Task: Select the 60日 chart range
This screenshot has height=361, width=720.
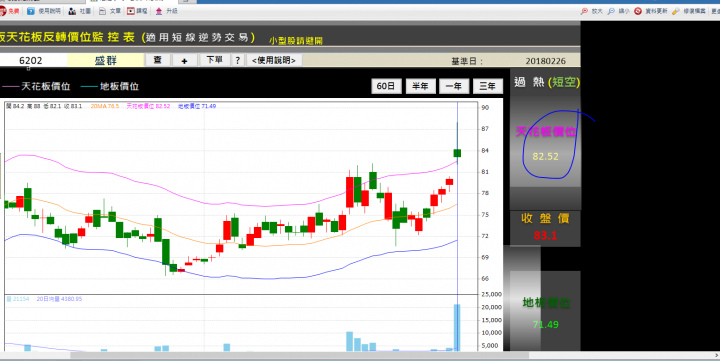Action: [386, 86]
